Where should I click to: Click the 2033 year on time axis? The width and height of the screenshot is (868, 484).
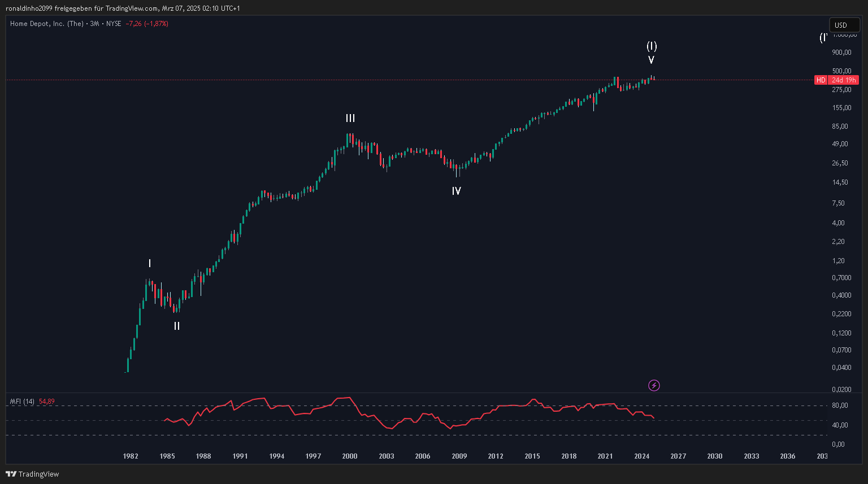click(752, 456)
